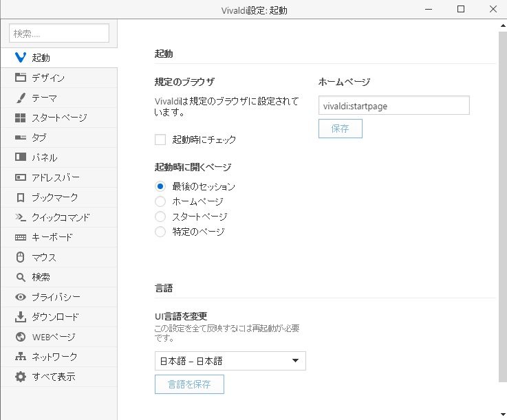
Task: Open スタートページ sidebar label
Action: (59, 118)
